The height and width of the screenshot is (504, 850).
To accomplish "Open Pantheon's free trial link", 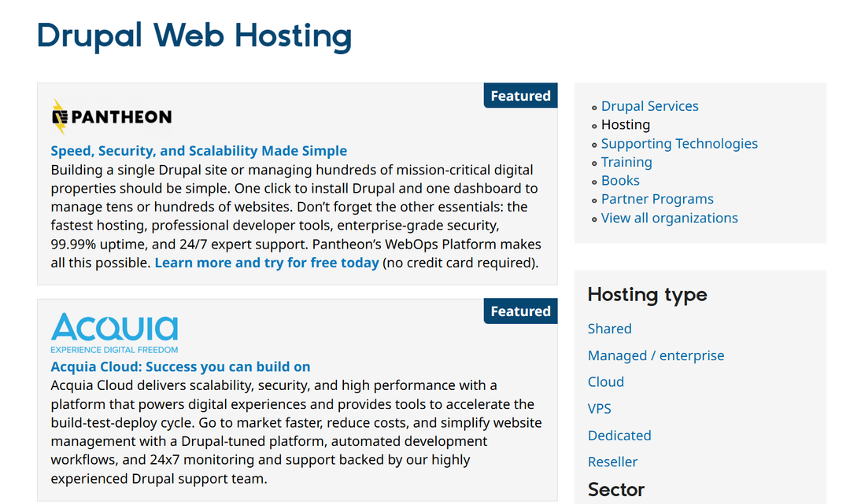I will point(266,263).
